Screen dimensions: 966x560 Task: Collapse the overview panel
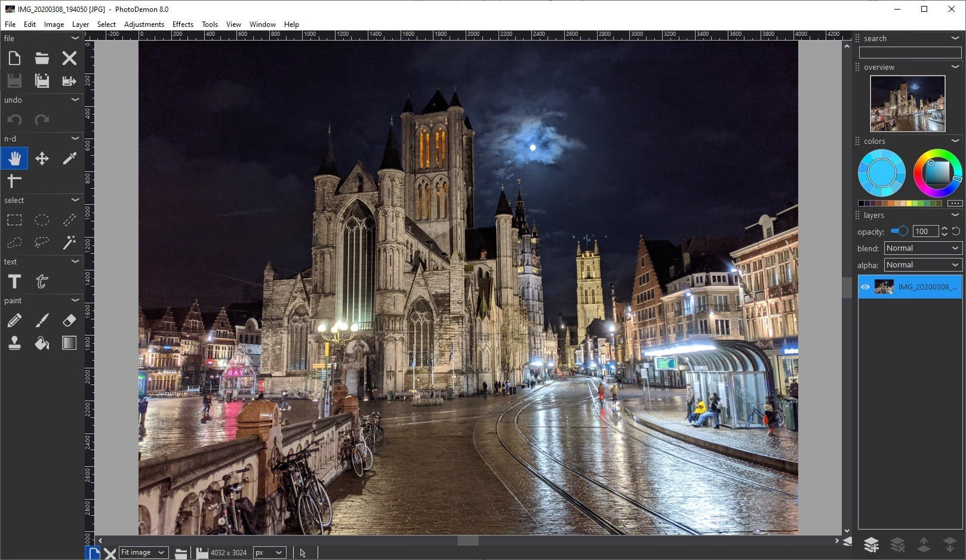955,67
